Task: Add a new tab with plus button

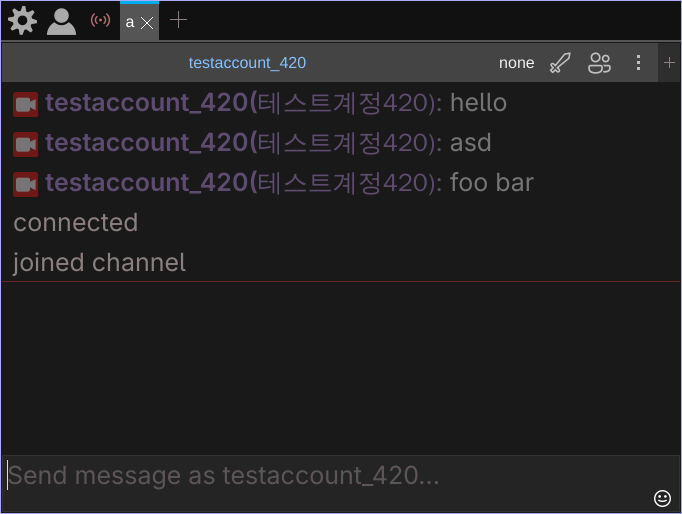Action: tap(178, 20)
